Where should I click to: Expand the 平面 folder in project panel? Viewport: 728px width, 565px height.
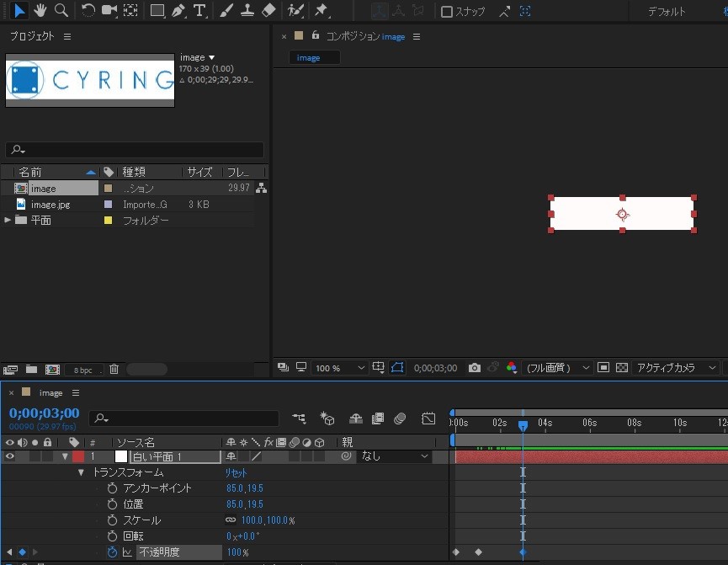coord(8,220)
